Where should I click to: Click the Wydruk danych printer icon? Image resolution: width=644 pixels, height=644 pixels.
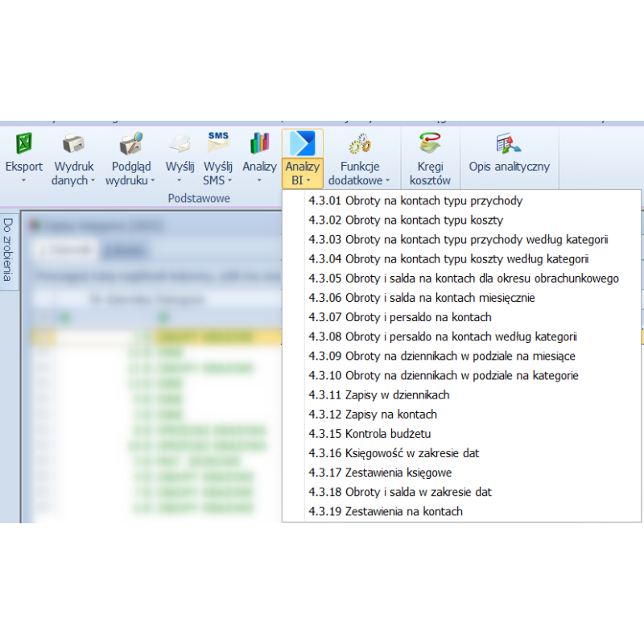pyautogui.click(x=74, y=144)
